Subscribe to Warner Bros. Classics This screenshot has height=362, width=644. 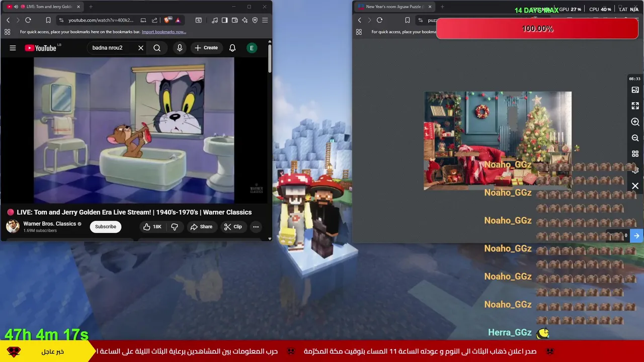(106, 227)
